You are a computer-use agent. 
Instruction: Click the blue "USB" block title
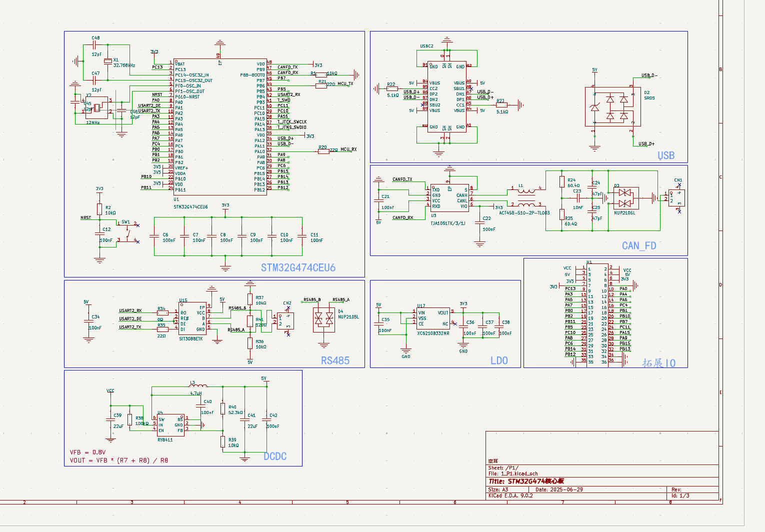point(666,155)
